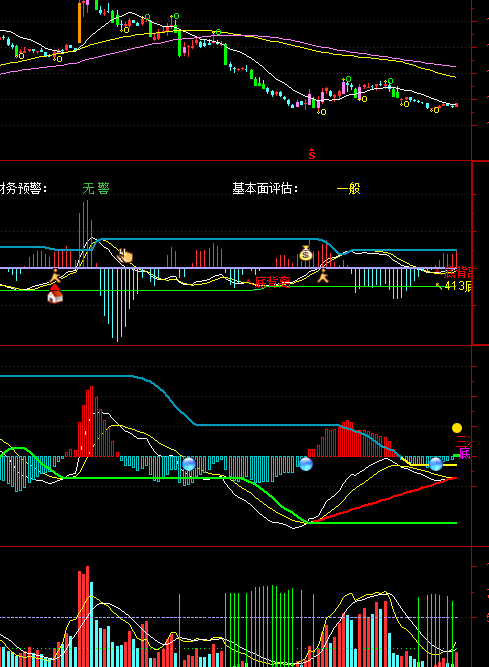
Task: Click the green 无警 status text
Action: pos(96,188)
